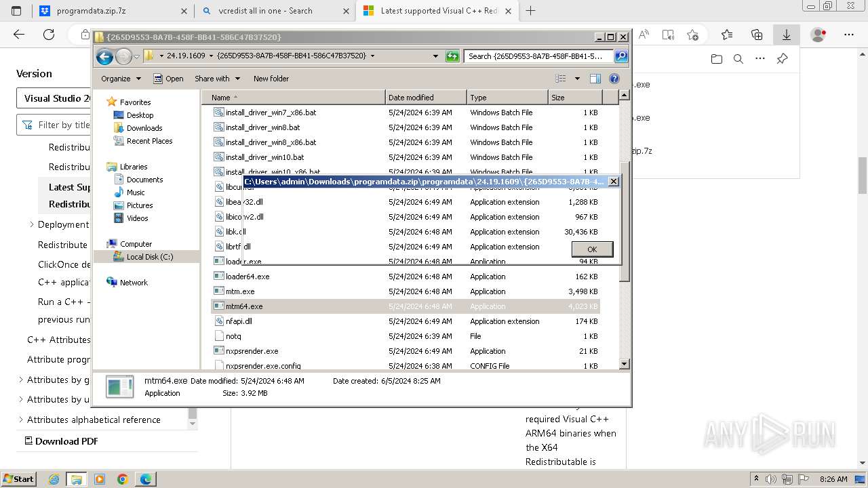Open the browser Downloads button
The image size is (868, 488).
coord(787,35)
